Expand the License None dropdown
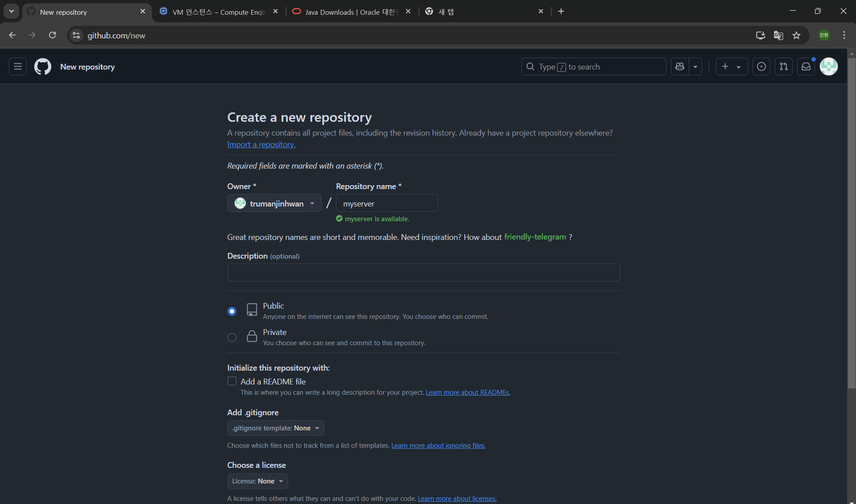Screen dimensions: 856x504 click(257, 481)
